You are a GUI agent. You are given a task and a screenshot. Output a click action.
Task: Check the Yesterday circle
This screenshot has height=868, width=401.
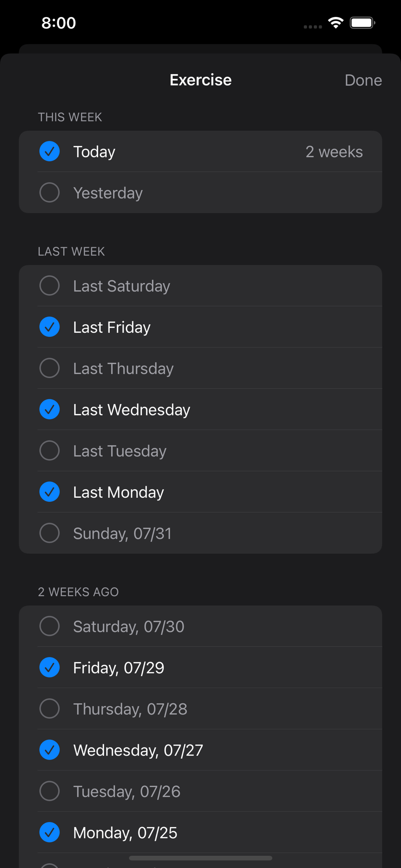click(49, 193)
